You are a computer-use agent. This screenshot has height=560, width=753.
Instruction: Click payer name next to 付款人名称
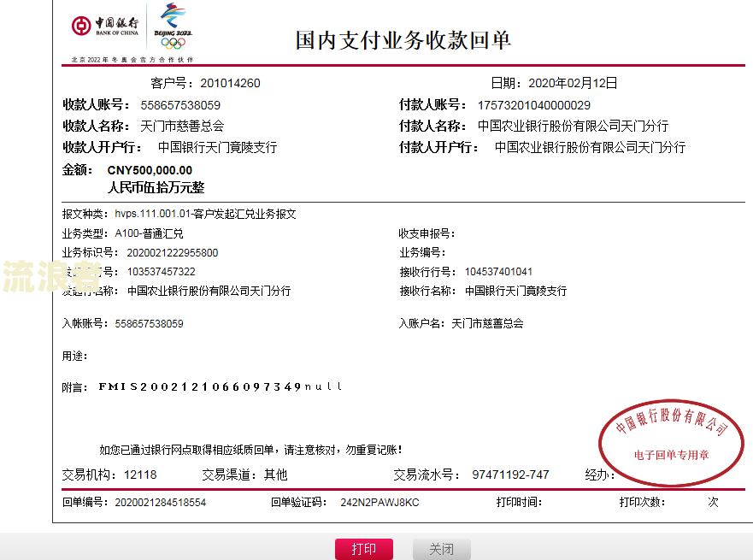click(x=573, y=127)
